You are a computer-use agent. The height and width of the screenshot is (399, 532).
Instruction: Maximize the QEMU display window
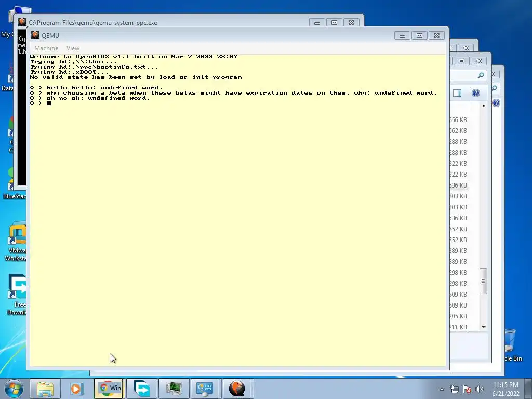click(x=419, y=36)
